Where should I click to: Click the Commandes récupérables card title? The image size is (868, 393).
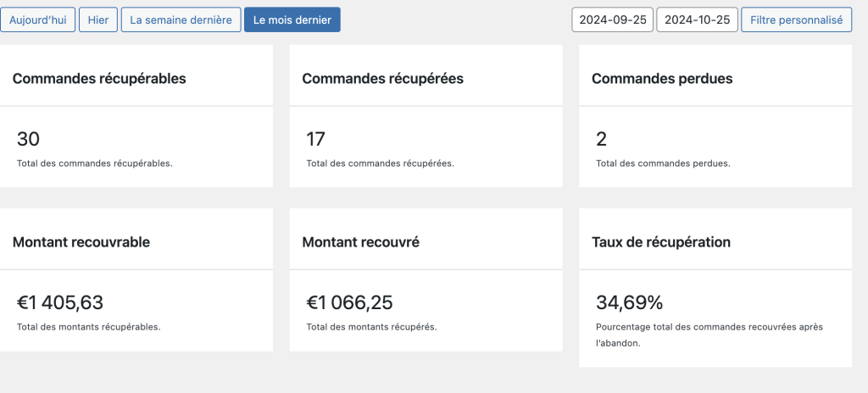click(x=99, y=79)
